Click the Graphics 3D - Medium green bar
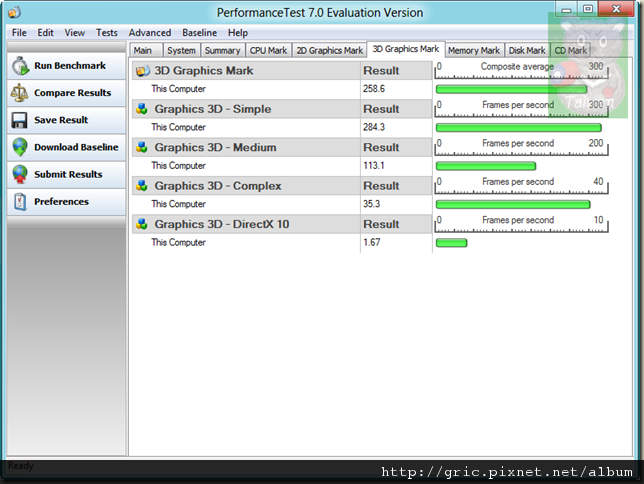 point(486,166)
